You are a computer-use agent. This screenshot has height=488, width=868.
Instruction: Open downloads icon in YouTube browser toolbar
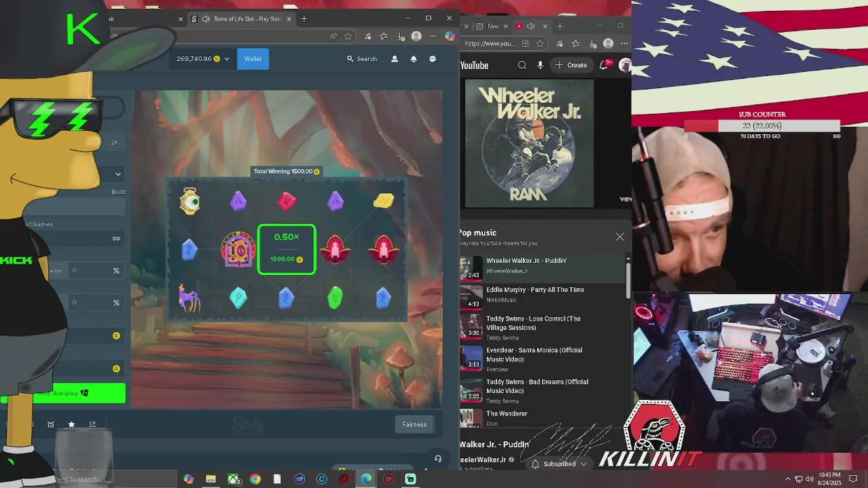(593, 43)
